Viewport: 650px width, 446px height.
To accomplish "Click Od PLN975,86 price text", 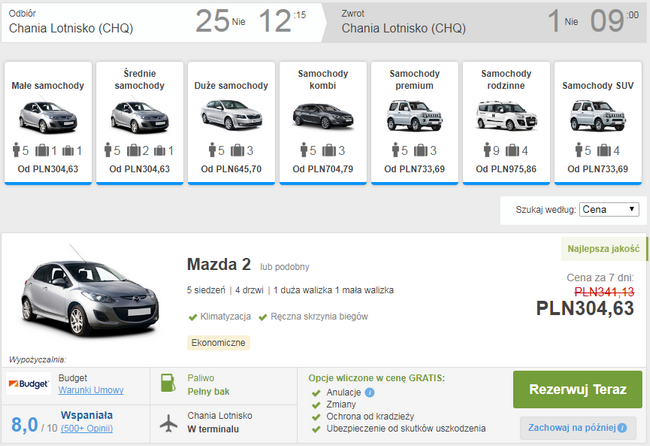I will [506, 169].
